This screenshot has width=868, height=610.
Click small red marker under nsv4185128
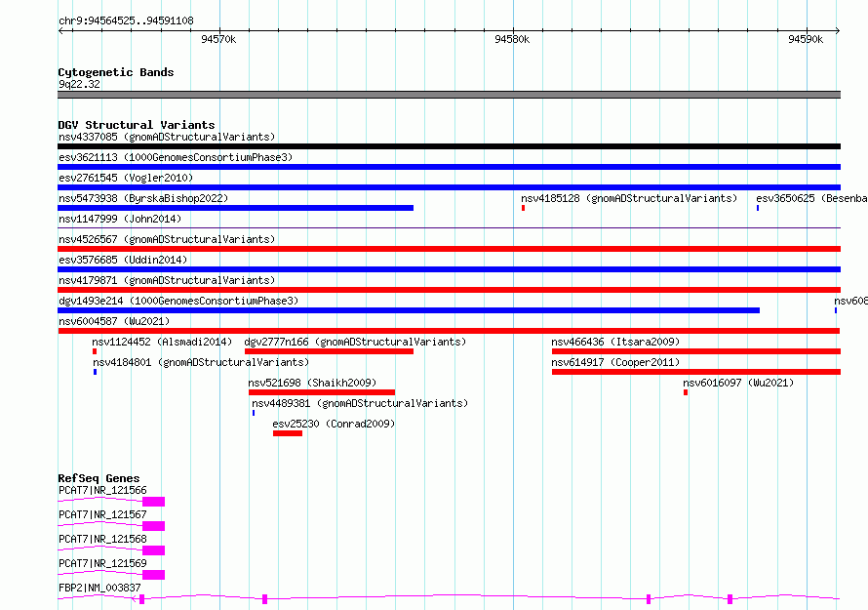tap(523, 208)
